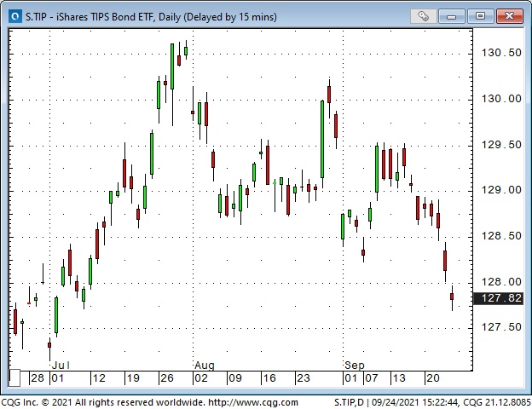Viewport: 532px width, 409px height.
Task: Click the CQG logo icon in title bar
Action: point(15,16)
